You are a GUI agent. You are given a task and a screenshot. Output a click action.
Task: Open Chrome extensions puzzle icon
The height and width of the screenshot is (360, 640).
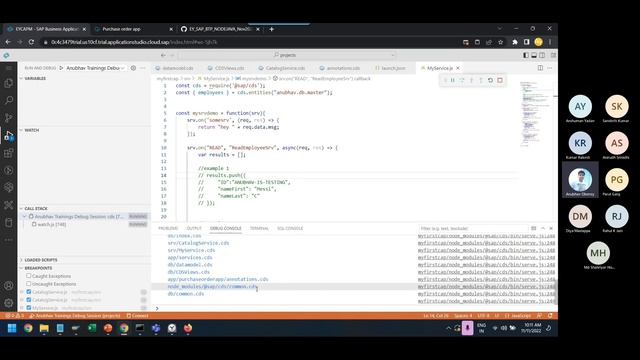coord(515,42)
